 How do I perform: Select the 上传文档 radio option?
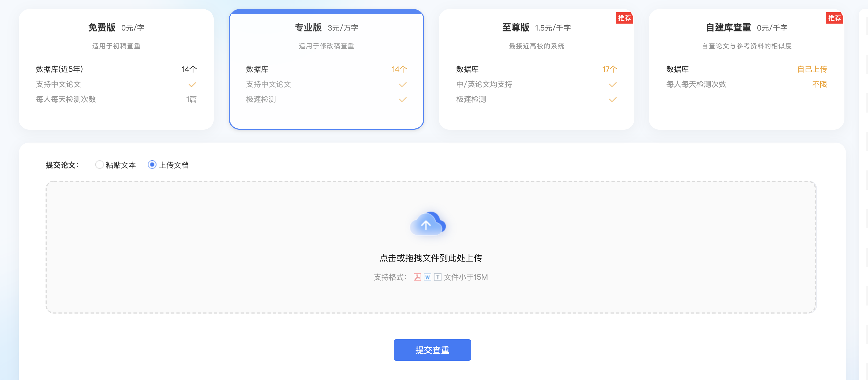coord(152,165)
